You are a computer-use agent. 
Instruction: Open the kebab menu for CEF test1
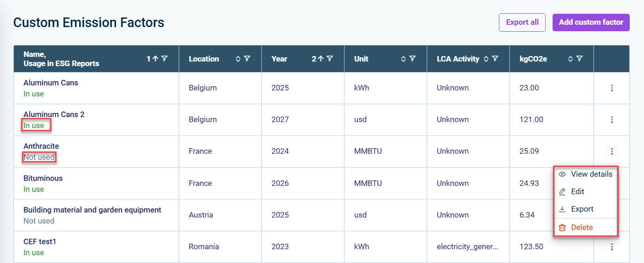[x=612, y=247]
